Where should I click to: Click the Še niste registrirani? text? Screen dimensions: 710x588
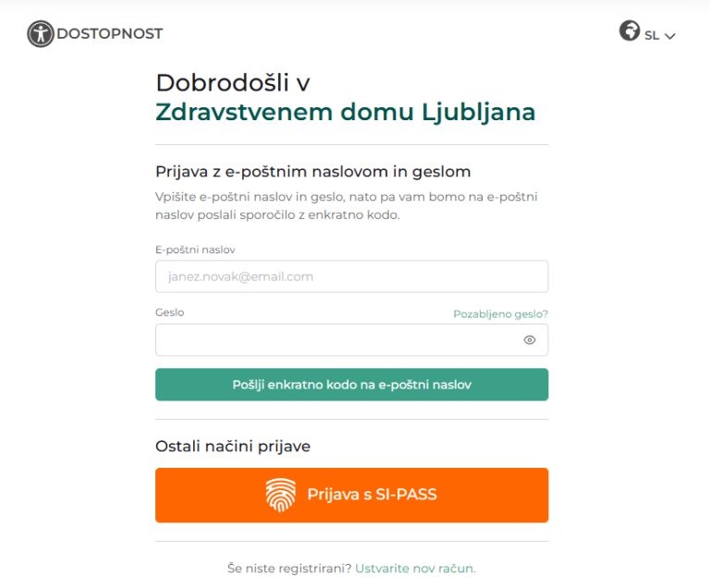289,568
